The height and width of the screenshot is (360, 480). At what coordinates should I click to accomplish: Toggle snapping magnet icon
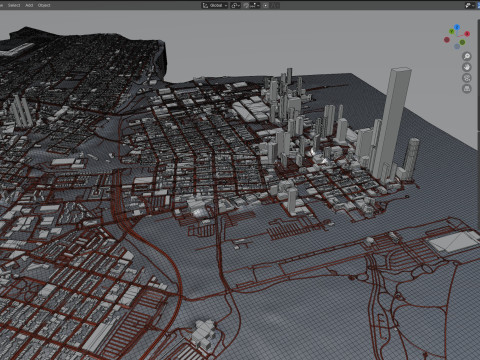click(246, 5)
